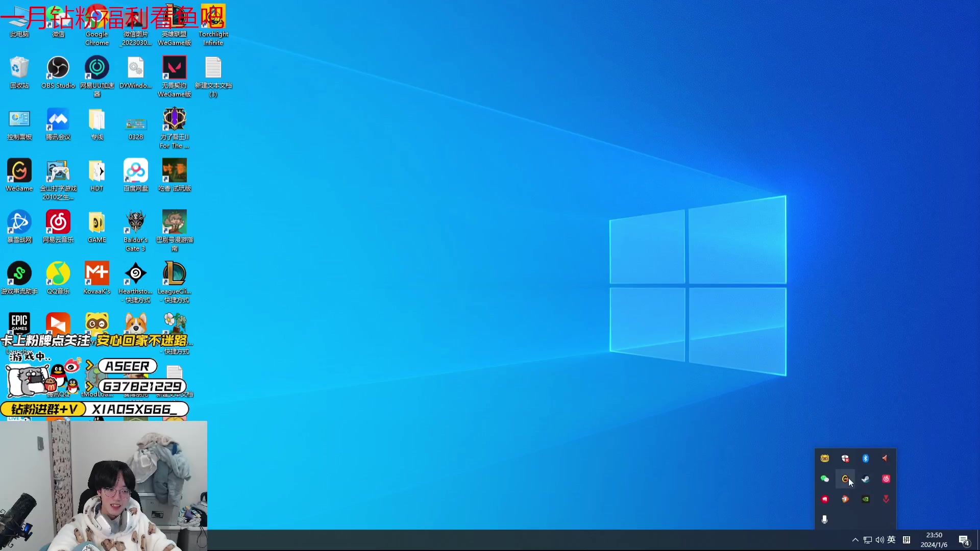This screenshot has height=551, width=980.
Task: Open the NVIDIA tray icon
Action: 866,499
